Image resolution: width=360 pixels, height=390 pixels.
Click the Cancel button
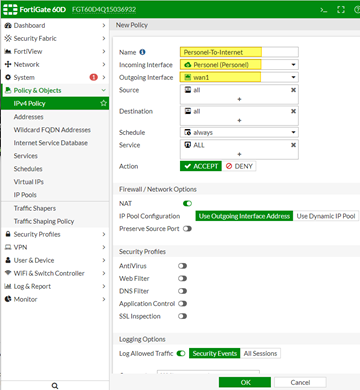[300, 382]
